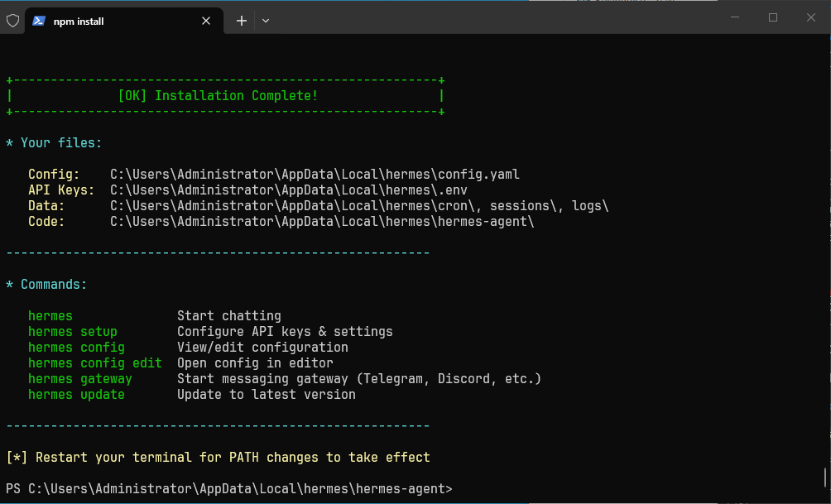Image resolution: width=831 pixels, height=504 pixels.
Task: Click the "* Commands:" heading
Action: (46, 285)
